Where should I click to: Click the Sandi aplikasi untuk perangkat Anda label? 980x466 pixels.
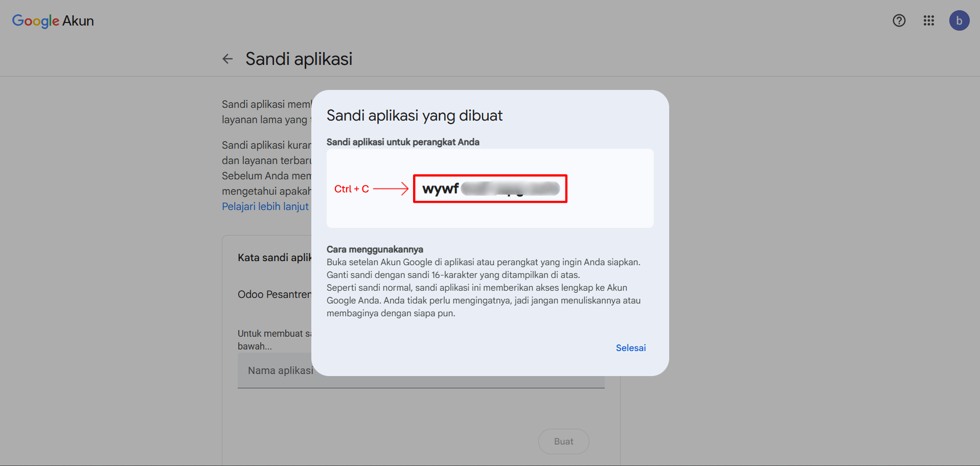point(403,142)
